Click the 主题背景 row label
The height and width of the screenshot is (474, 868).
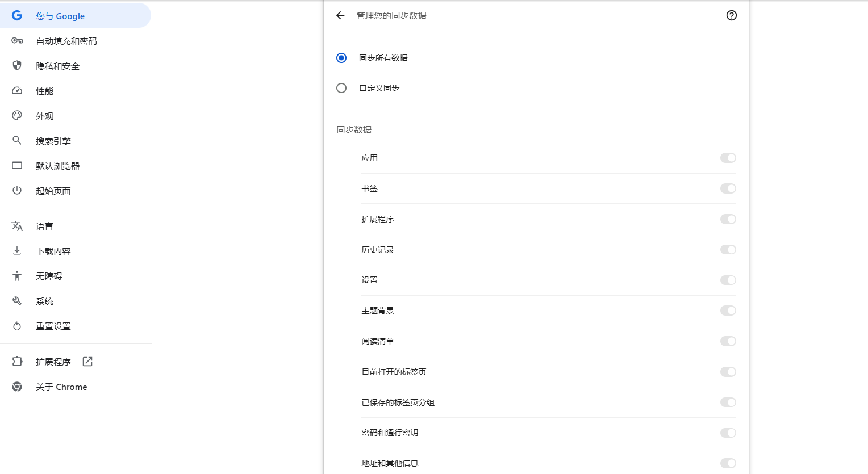[378, 311]
